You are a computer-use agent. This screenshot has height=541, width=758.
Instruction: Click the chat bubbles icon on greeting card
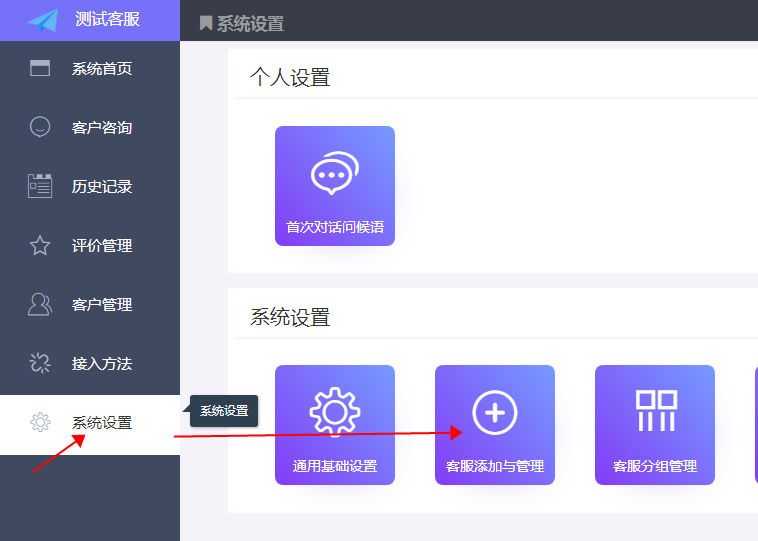tap(335, 173)
